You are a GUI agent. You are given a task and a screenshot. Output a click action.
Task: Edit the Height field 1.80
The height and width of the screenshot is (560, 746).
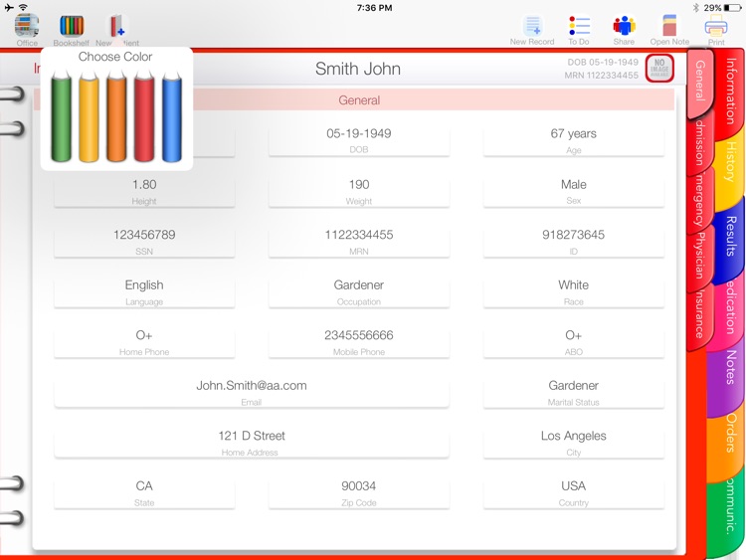pos(144,191)
